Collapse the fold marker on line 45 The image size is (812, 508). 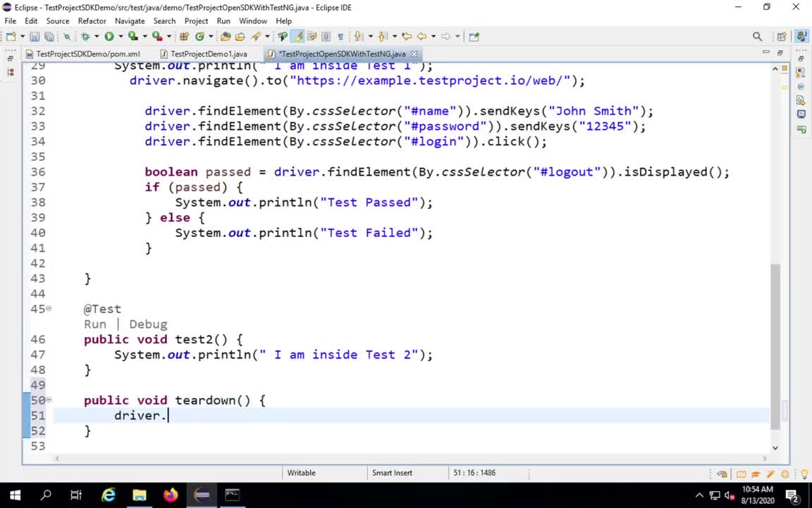coord(49,308)
